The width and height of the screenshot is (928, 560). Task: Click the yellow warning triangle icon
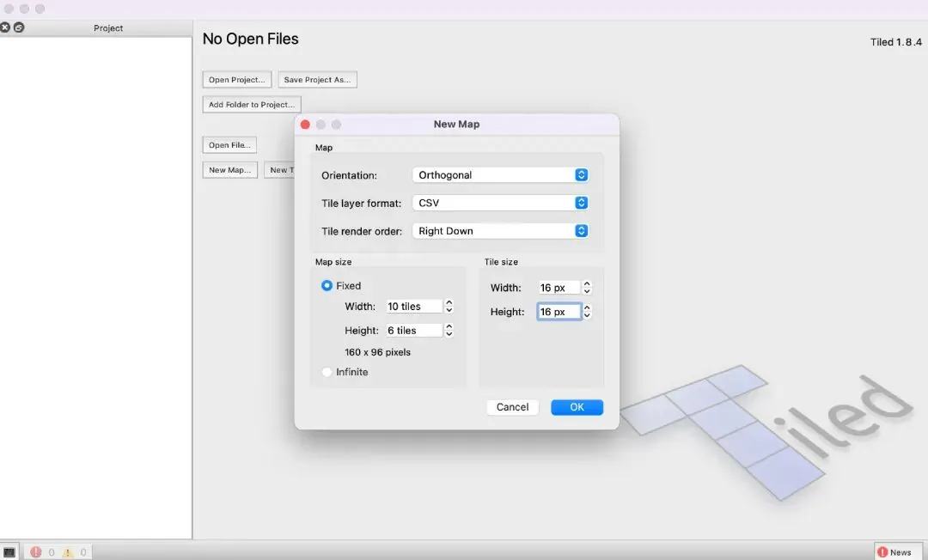click(x=68, y=552)
